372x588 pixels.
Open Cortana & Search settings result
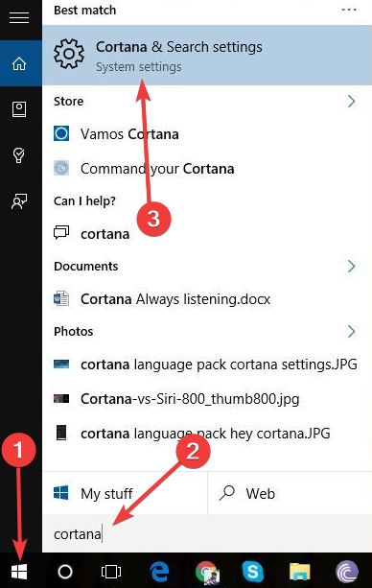click(x=207, y=55)
